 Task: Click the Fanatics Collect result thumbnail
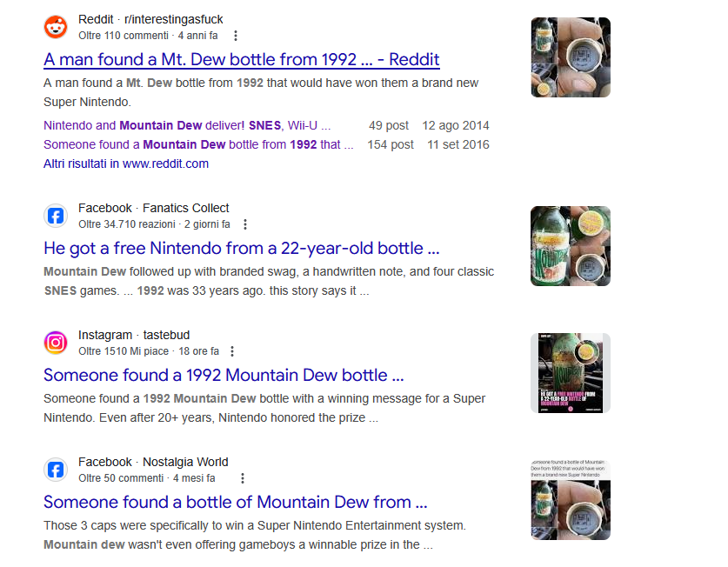click(571, 246)
